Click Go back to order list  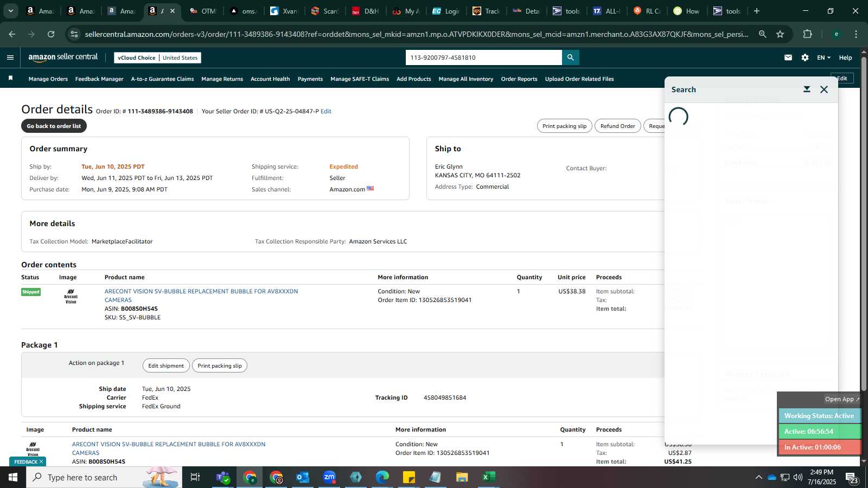pos(54,126)
